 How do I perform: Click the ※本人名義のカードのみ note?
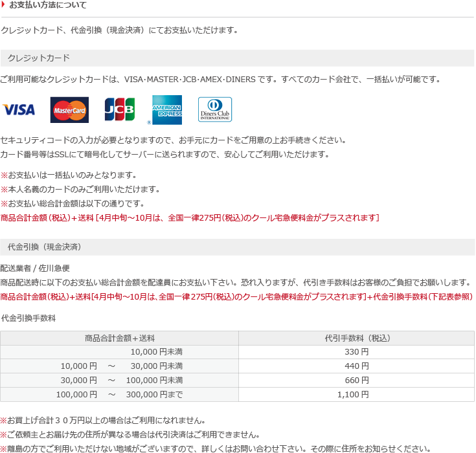tap(80, 190)
